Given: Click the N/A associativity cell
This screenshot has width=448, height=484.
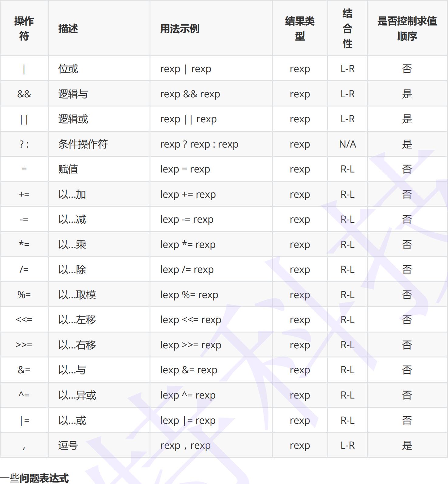Looking at the screenshot, I should click(347, 144).
